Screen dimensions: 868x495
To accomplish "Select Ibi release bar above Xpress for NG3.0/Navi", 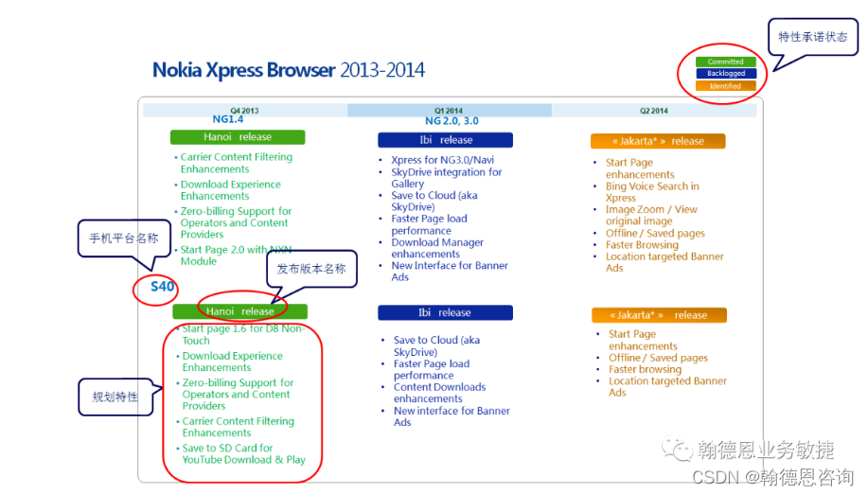I will (445, 140).
